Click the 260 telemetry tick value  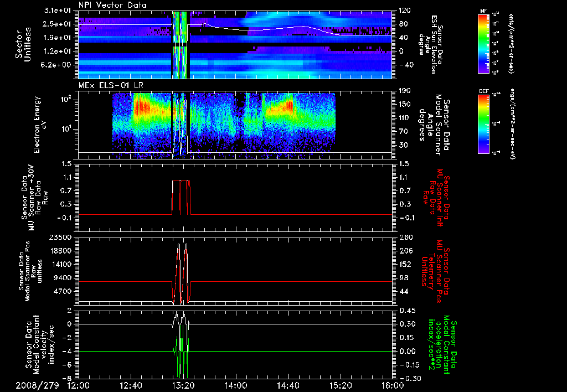click(x=406, y=237)
